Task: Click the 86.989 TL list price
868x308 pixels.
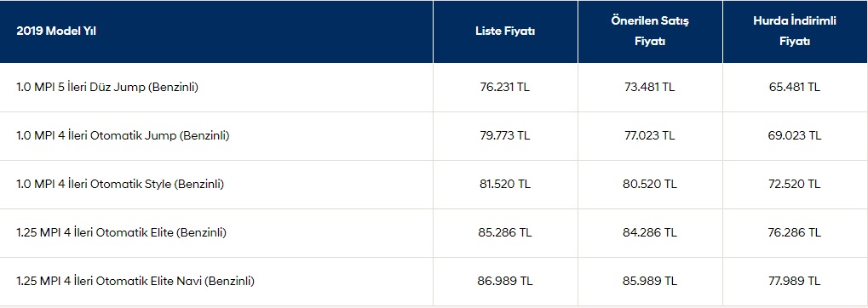Action: pos(505,282)
